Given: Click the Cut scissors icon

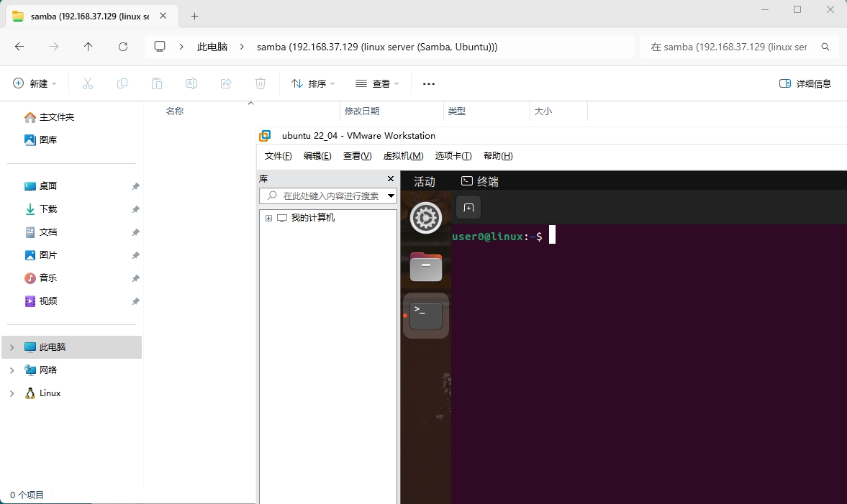Looking at the screenshot, I should (x=88, y=83).
